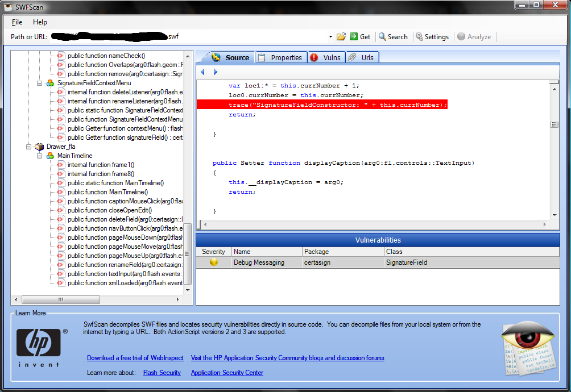The height and width of the screenshot is (392, 571).
Task: Select public function remove tree item
Action: 125,74
